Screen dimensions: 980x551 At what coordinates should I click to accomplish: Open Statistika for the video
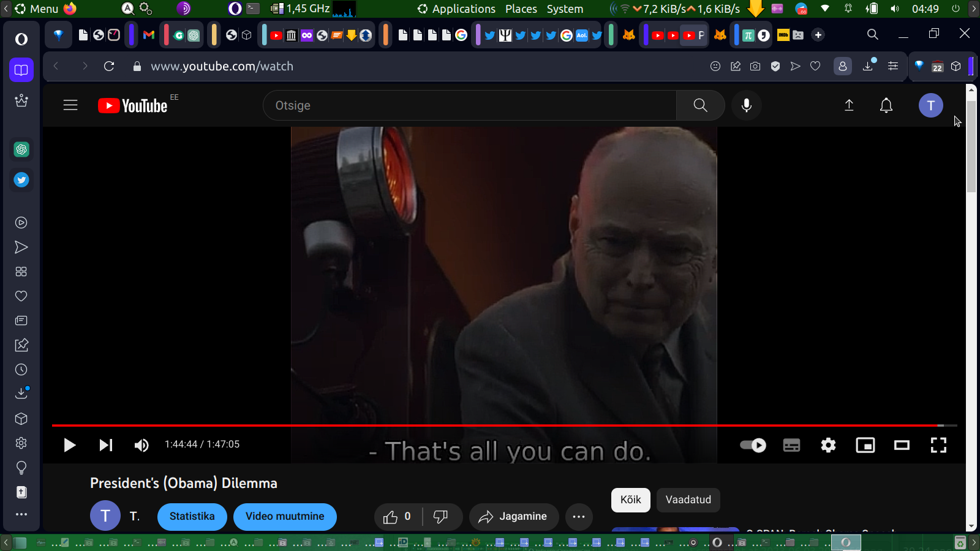[x=192, y=517]
